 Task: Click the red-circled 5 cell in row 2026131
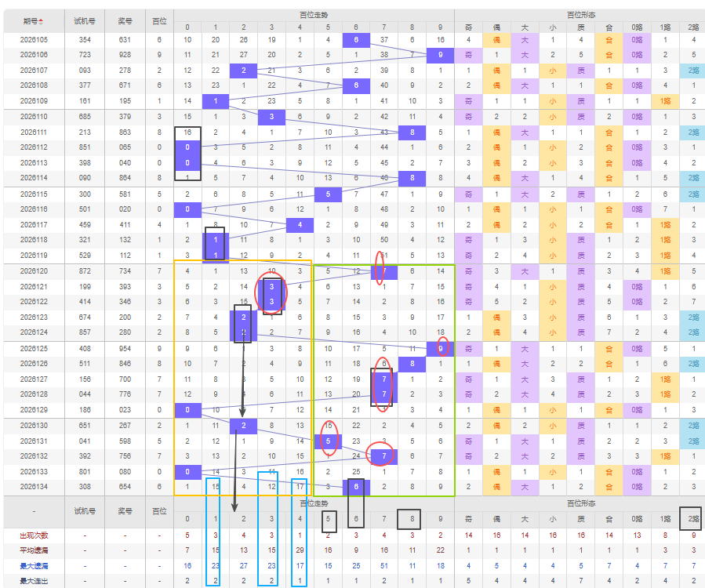(x=328, y=441)
